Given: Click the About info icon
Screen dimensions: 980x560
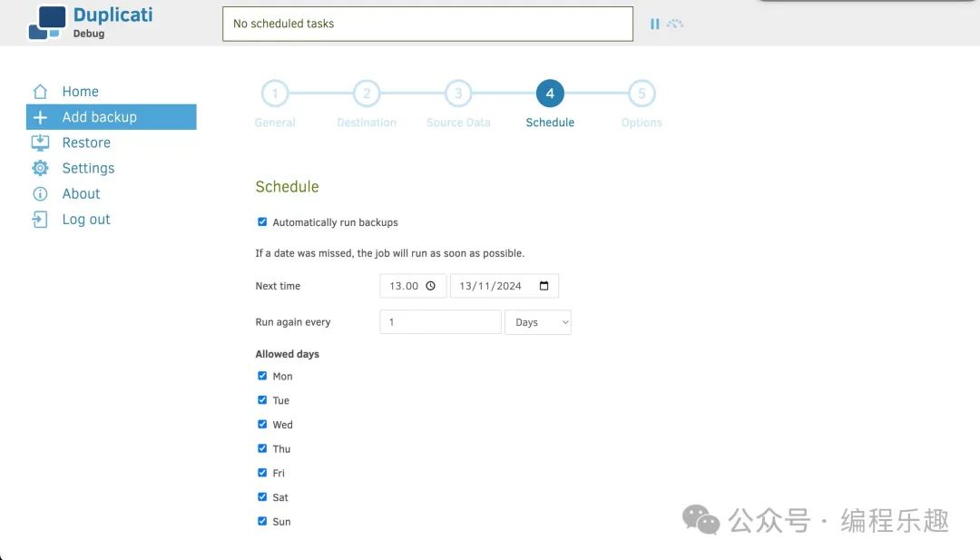Looking at the screenshot, I should pyautogui.click(x=40, y=193).
